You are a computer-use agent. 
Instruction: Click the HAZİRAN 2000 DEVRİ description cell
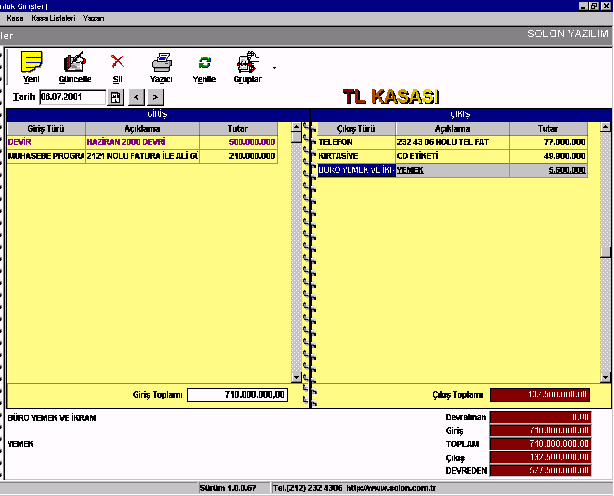click(x=143, y=142)
